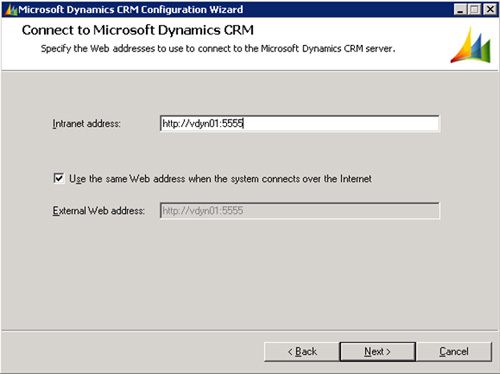500x374 pixels.
Task: Click the 'Connect to Microsoft Dynamics CRM' heading
Action: tap(138, 30)
